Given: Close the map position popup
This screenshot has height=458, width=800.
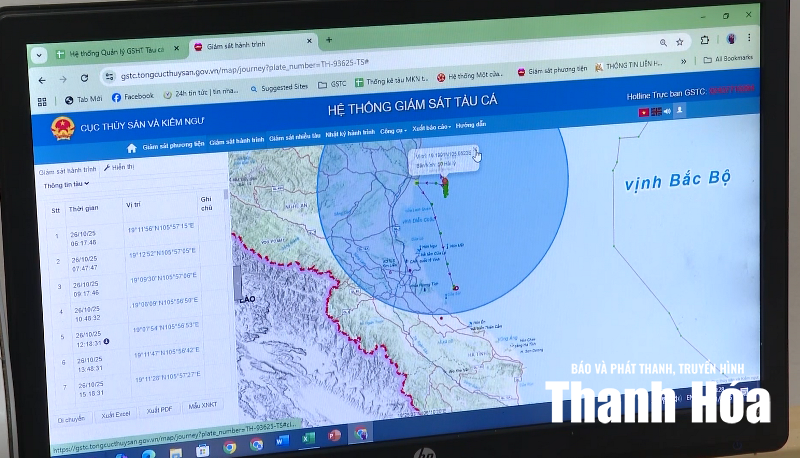Looking at the screenshot, I should coord(475,149).
